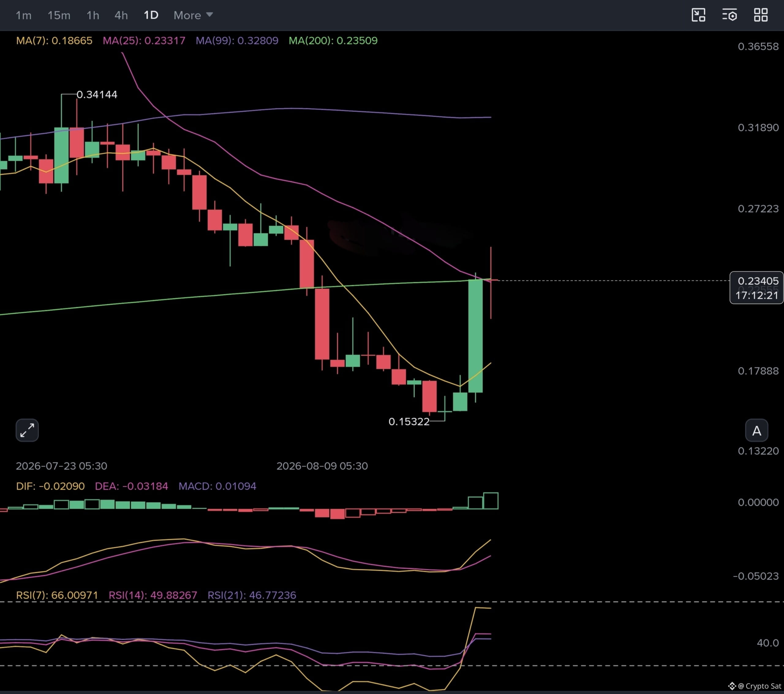Expand the chart to fullscreen with the arrows icon
This screenshot has height=694, width=784.
pos(27,430)
